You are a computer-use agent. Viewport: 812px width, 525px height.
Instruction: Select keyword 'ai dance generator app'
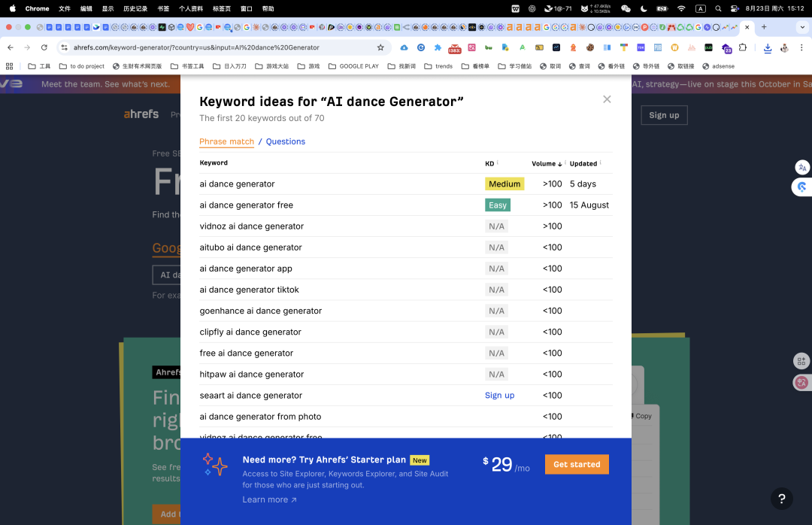(245, 269)
